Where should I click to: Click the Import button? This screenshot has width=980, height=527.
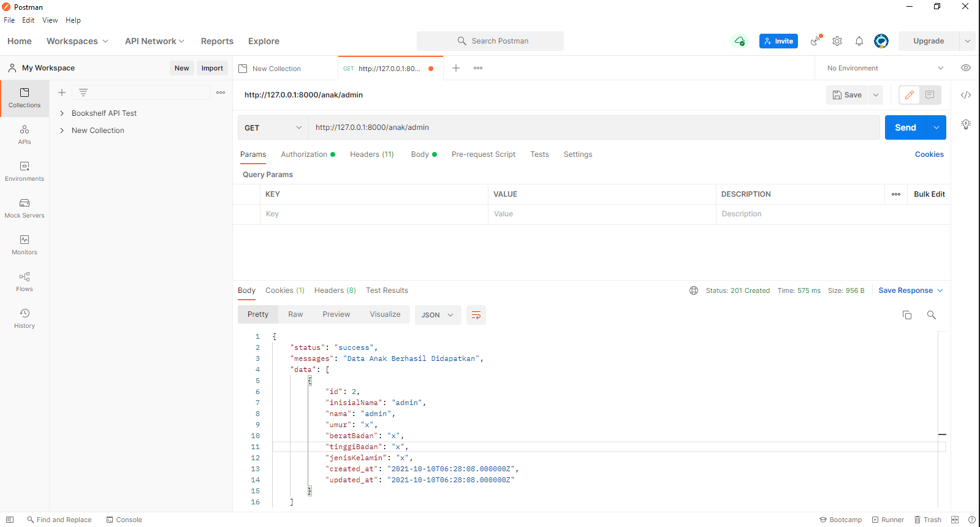(212, 68)
